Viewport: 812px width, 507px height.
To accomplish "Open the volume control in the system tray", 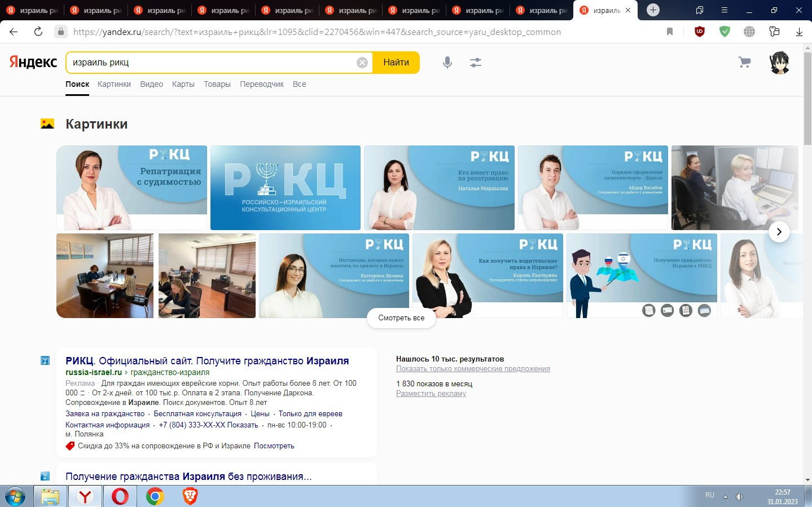I will coord(740,496).
